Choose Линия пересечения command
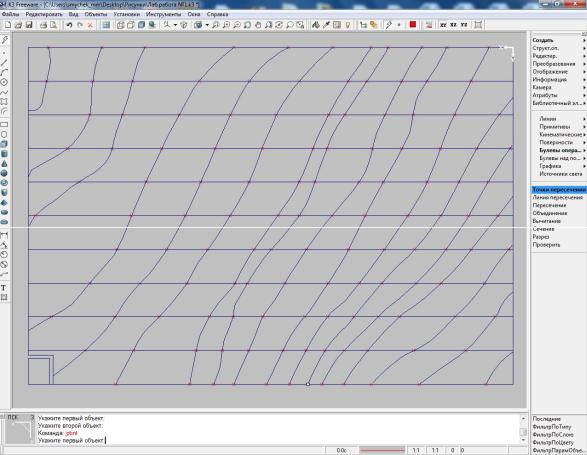Screen dimensions: 587x455 click(558, 197)
